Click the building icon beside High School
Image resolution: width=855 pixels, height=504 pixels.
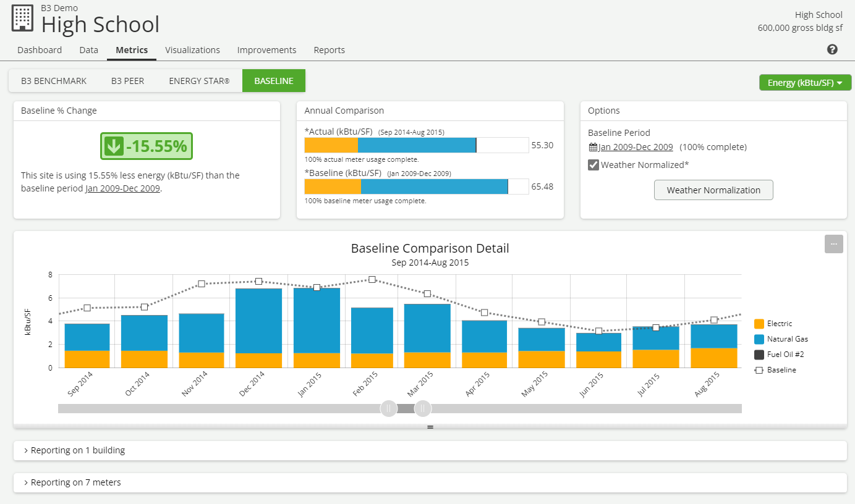click(x=23, y=19)
